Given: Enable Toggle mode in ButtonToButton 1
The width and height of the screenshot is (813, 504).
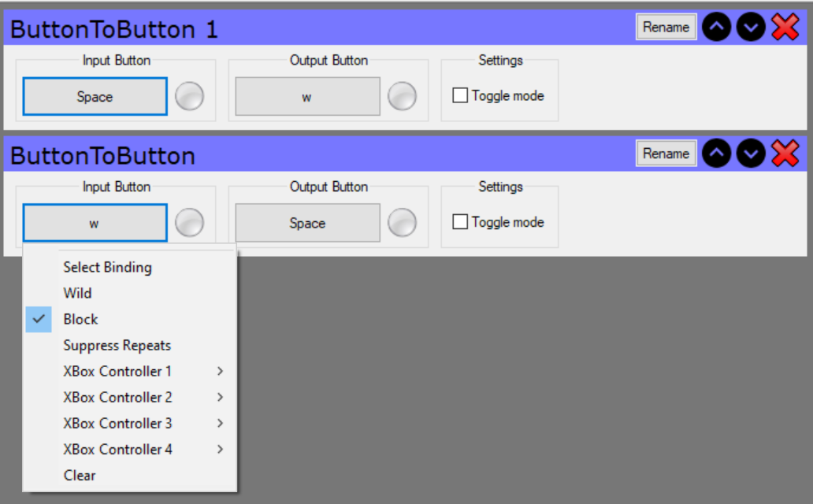Looking at the screenshot, I should tap(460, 96).
